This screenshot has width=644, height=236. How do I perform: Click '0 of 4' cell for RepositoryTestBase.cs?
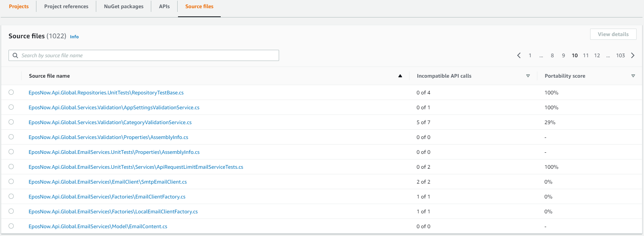click(x=423, y=93)
